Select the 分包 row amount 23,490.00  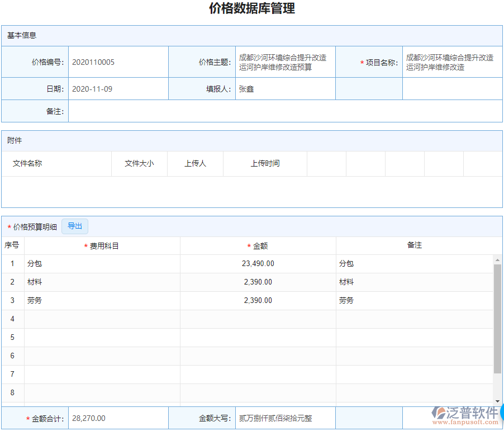pyautogui.click(x=258, y=263)
